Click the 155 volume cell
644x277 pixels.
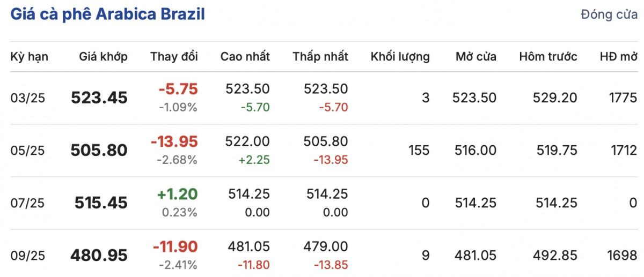pos(419,151)
